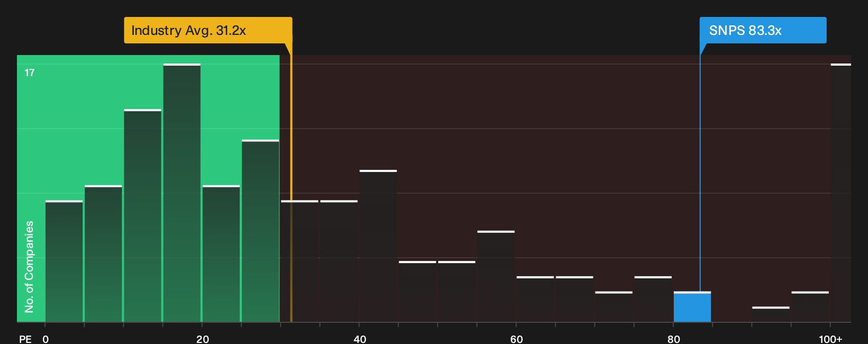Select the first green bar at PE 0
The height and width of the screenshot is (344, 868).
point(64,261)
